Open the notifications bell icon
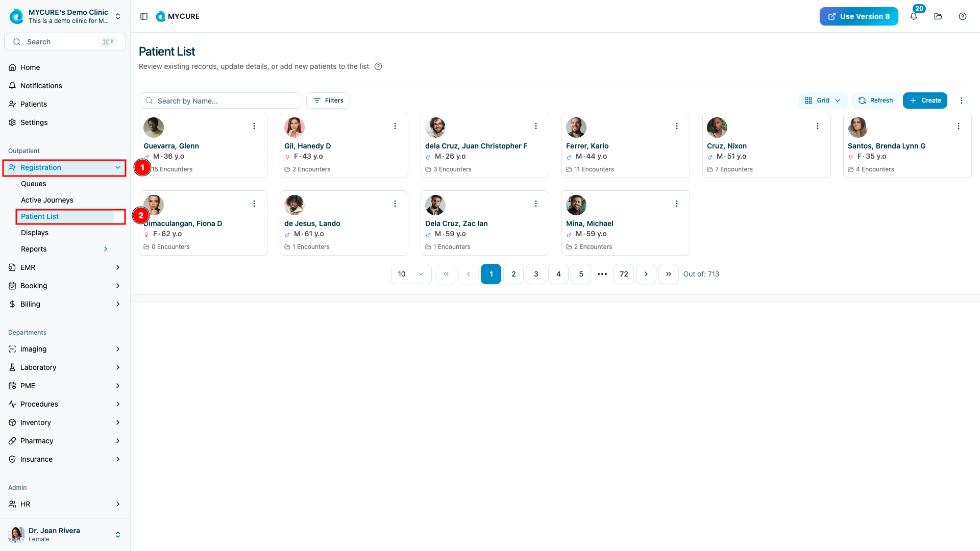This screenshot has width=980, height=551. pos(914,16)
